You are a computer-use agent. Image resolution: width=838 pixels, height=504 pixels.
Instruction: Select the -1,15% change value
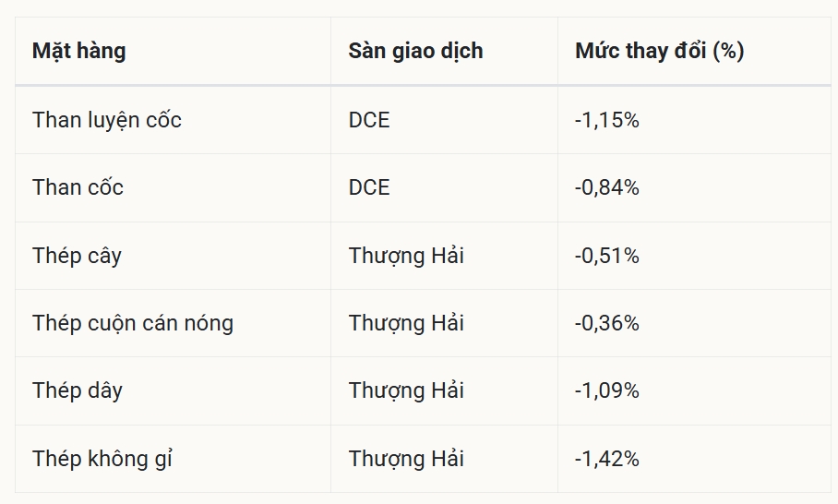click(606, 120)
